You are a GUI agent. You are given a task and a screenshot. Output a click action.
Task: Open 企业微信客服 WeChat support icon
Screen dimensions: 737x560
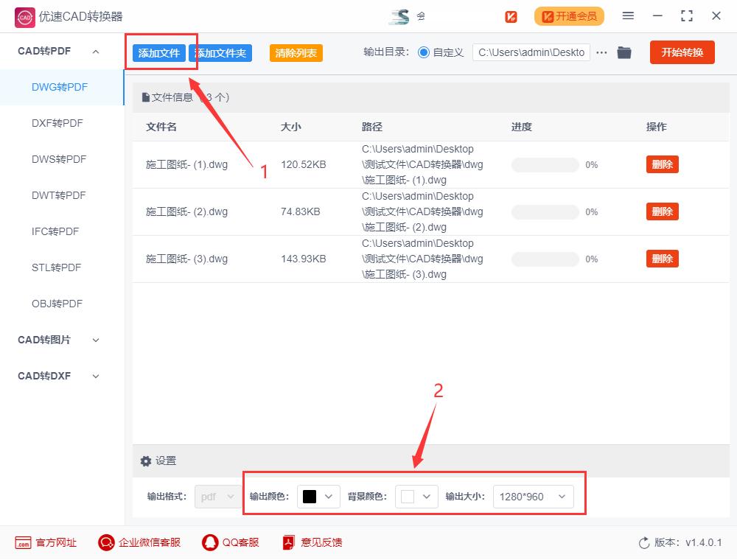pos(105,542)
